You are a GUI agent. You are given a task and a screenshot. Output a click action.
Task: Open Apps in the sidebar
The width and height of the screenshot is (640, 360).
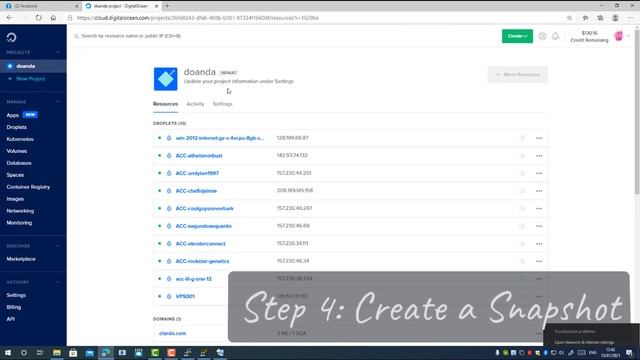[13, 115]
